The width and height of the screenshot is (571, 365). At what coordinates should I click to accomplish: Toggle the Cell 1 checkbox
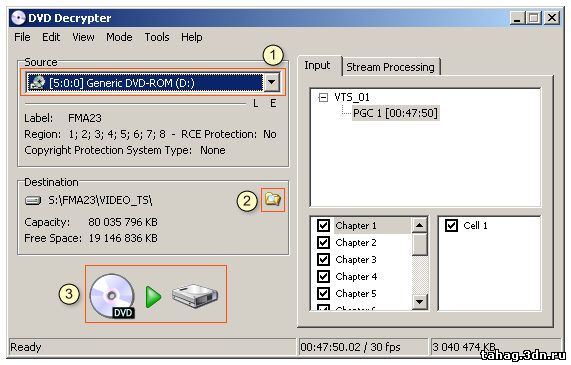(x=452, y=225)
